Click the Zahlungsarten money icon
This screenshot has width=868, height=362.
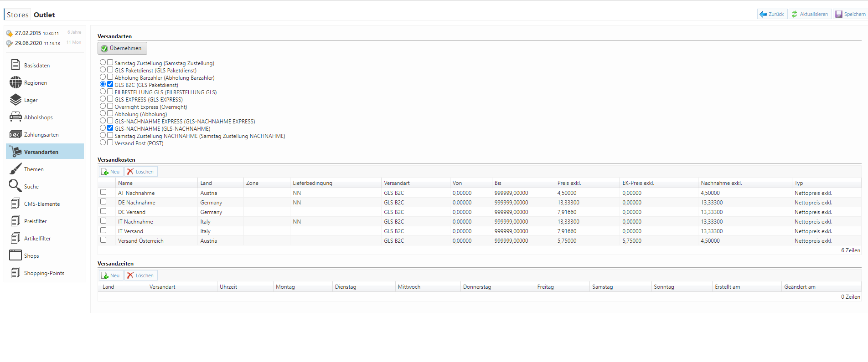(15, 134)
